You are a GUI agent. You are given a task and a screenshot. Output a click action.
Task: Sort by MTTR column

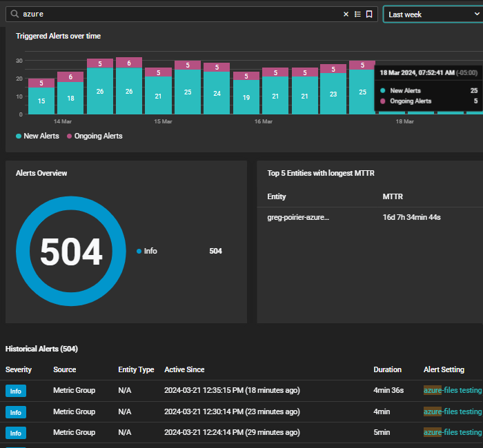coord(393,196)
